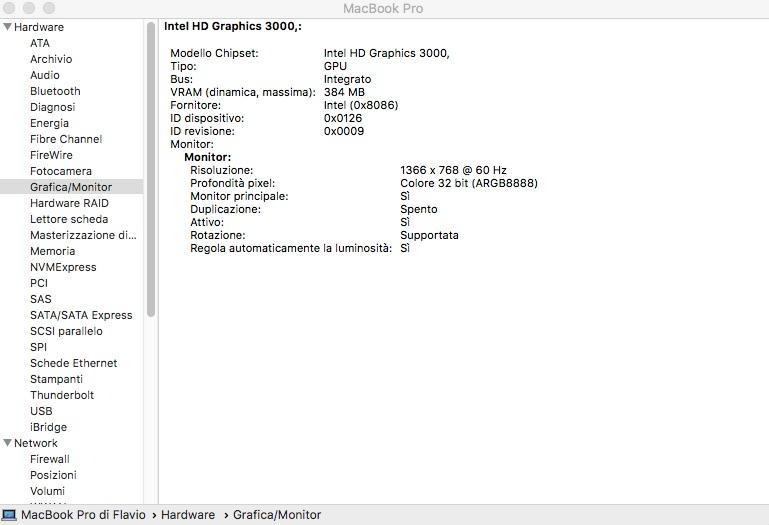Screen dimensions: 769x525
Task: Select USB in the sidebar
Action: 41,411
